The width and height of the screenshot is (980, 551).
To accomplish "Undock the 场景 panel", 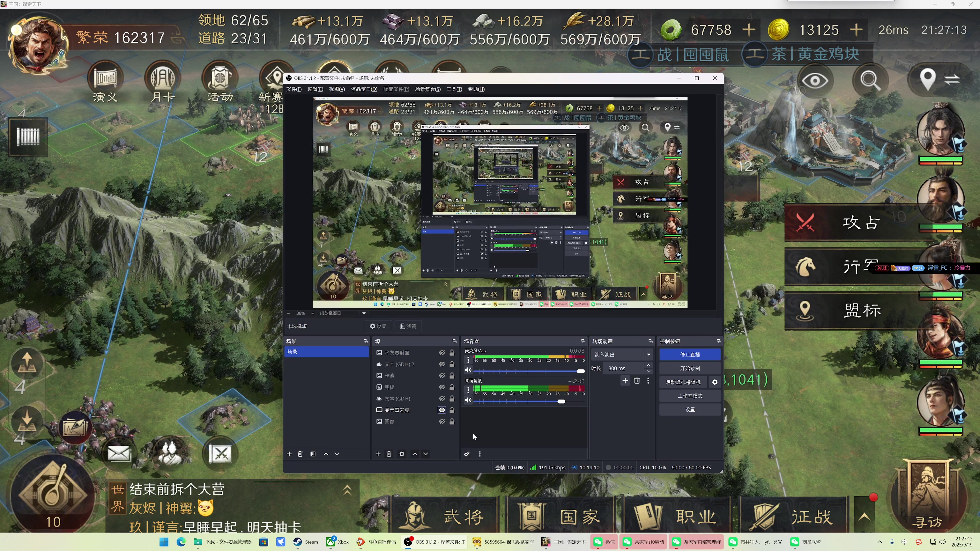I will point(366,341).
